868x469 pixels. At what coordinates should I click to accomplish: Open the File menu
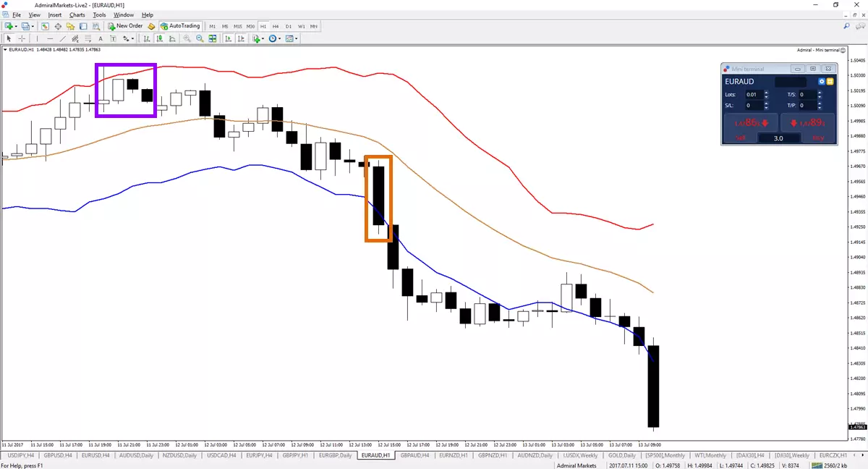tap(16, 14)
